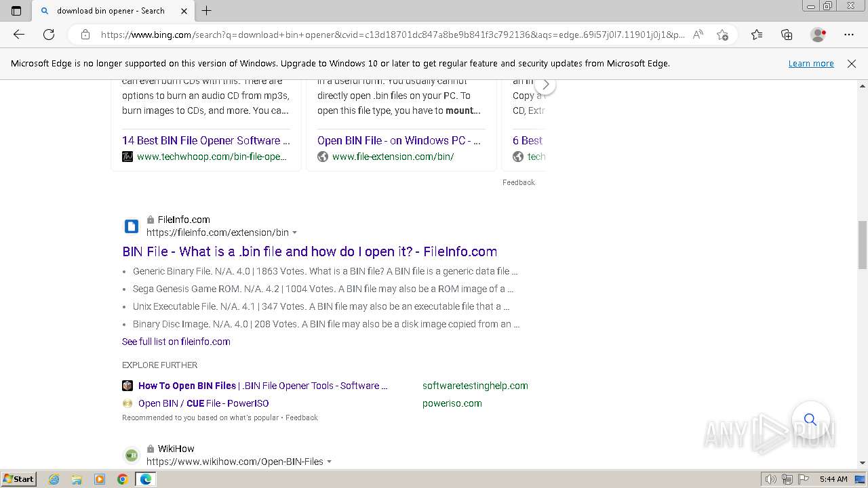
Task: Open the network tray icon
Action: pos(787,479)
